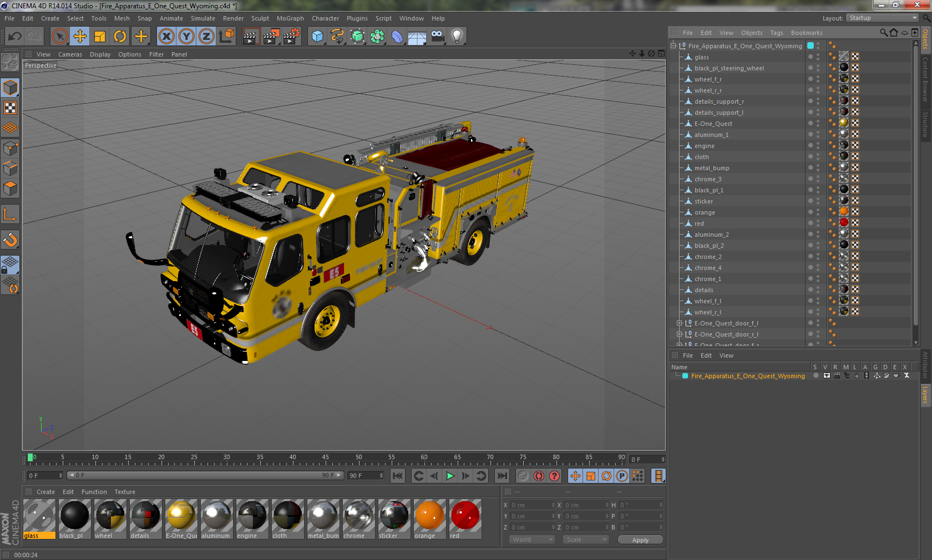
Task: Enable Snap magnet icon in sidebar
Action: click(x=10, y=240)
